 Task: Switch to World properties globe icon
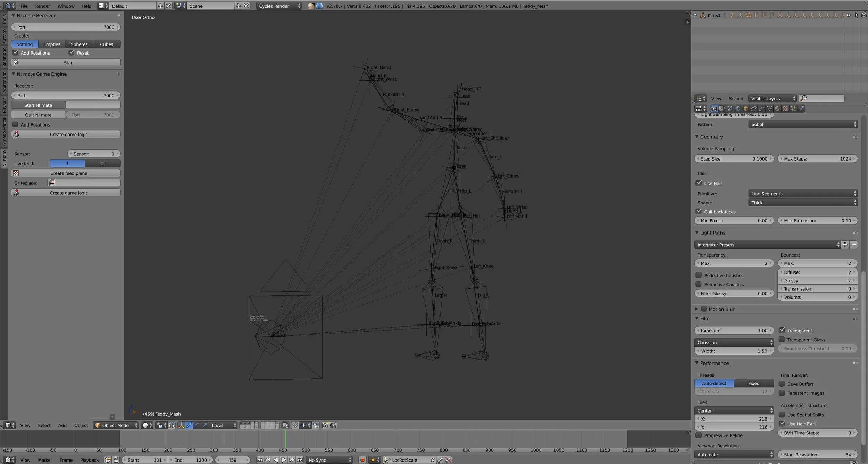tap(738, 108)
